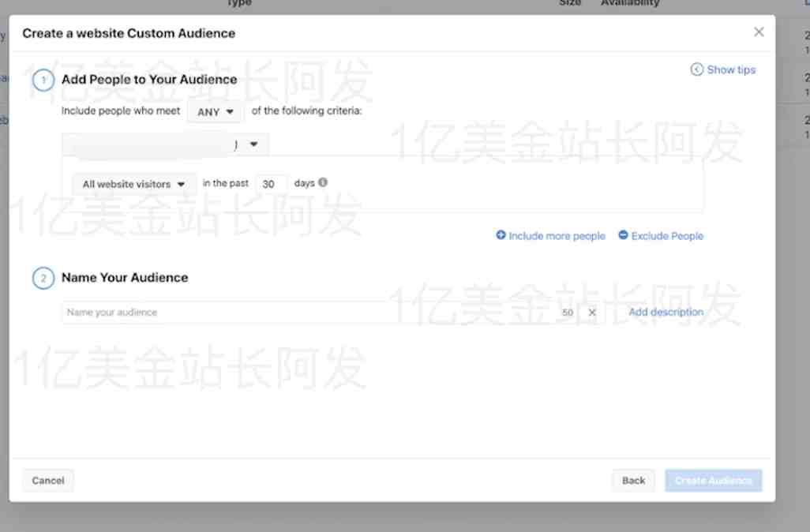
Task: Click the Create Audience button
Action: tap(713, 481)
